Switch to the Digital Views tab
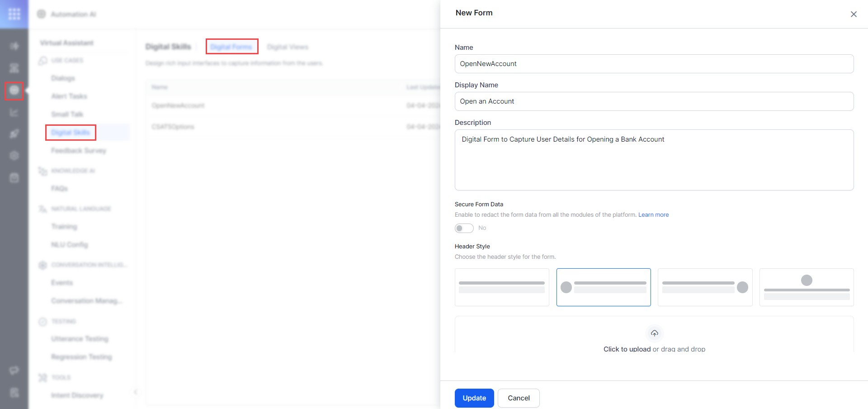This screenshot has width=868, height=409. point(288,47)
